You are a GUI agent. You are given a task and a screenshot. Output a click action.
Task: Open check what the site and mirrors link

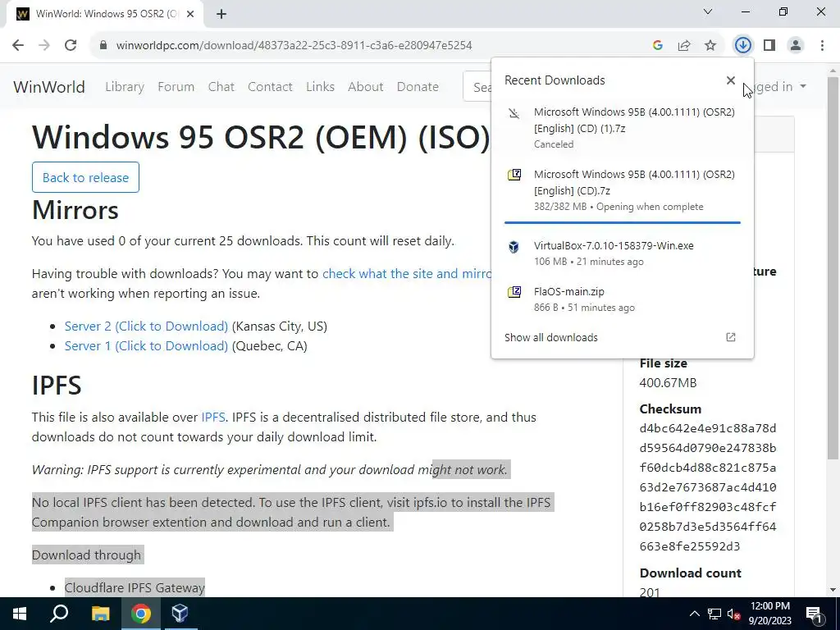coord(406,274)
